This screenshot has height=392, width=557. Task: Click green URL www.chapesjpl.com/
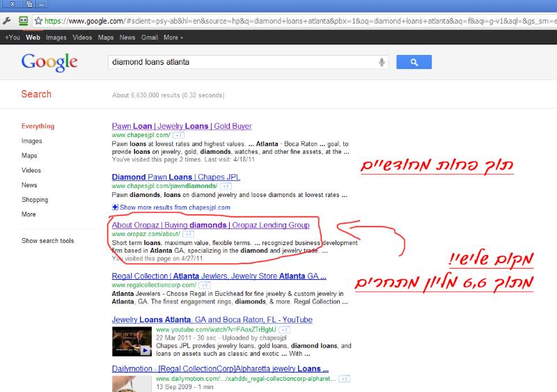pyautogui.click(x=141, y=135)
